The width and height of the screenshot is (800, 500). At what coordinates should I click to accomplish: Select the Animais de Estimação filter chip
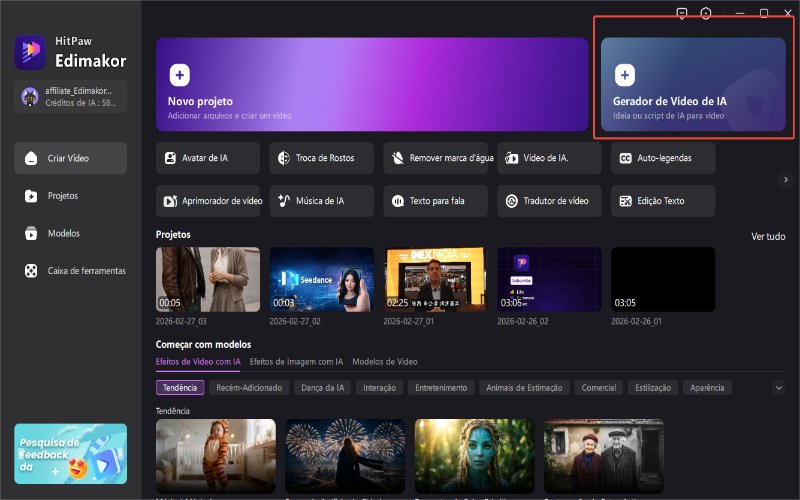tap(524, 388)
